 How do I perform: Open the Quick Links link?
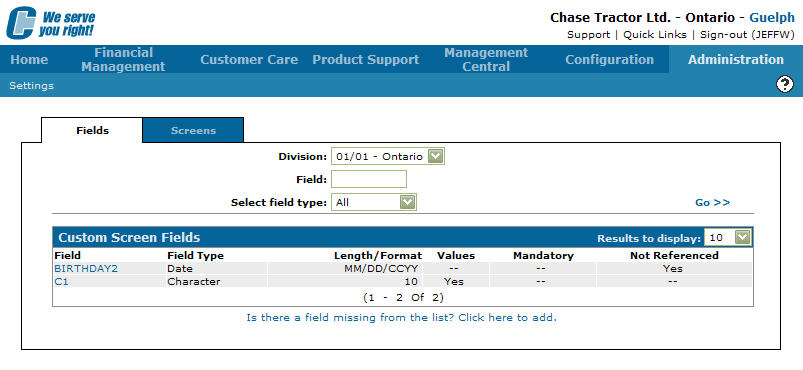(x=654, y=34)
